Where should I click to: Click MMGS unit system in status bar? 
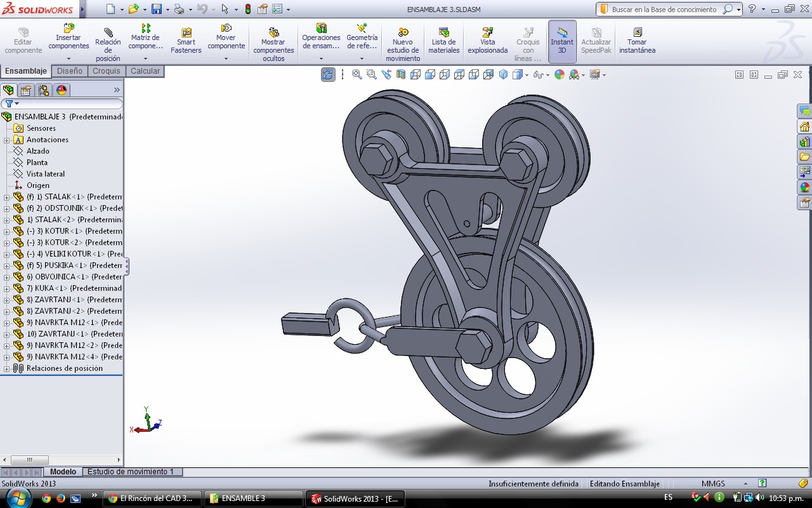713,483
